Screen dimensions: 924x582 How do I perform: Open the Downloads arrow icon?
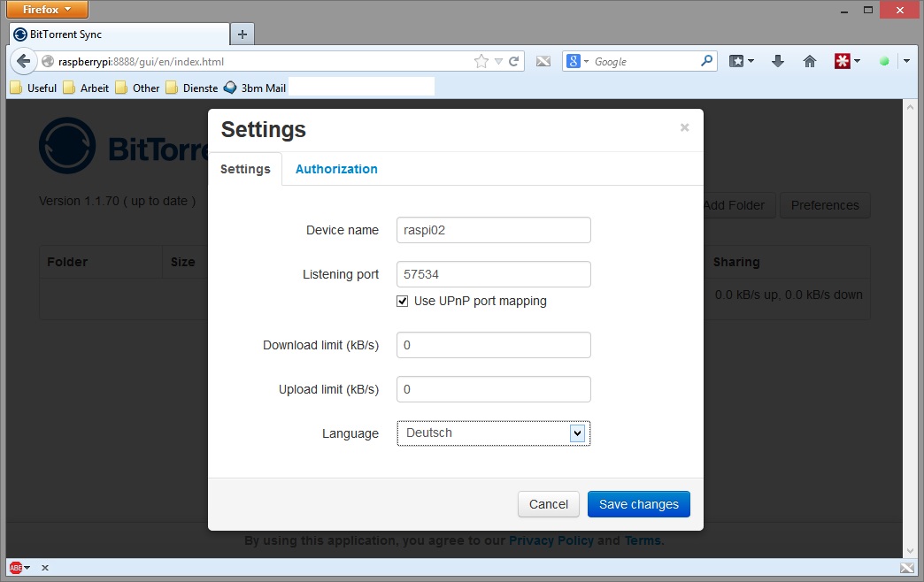778,61
